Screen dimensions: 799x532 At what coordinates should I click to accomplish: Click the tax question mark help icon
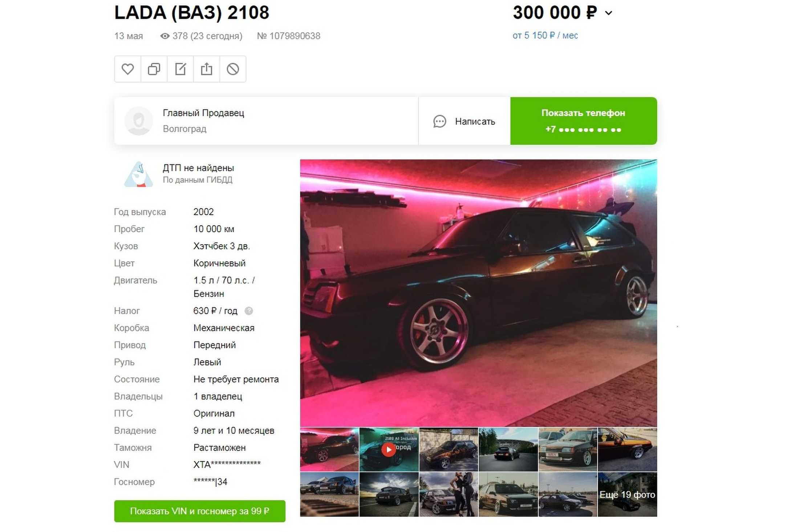249,311
